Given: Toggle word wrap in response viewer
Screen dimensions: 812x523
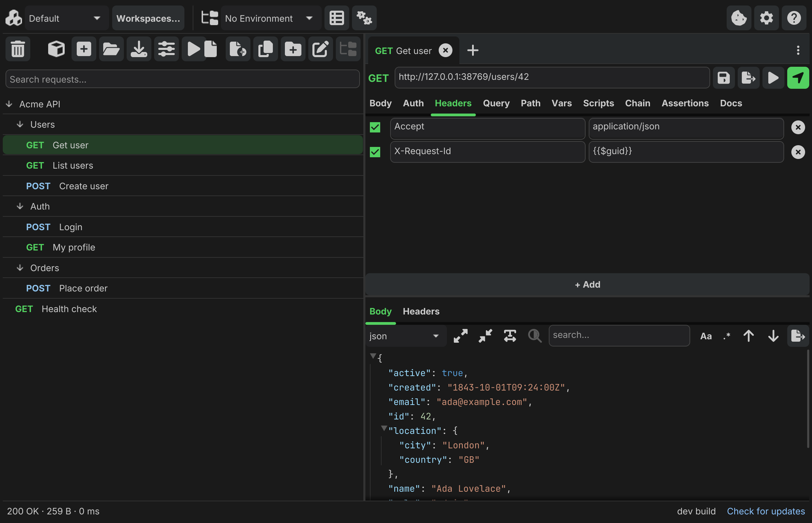Looking at the screenshot, I should [x=510, y=336].
